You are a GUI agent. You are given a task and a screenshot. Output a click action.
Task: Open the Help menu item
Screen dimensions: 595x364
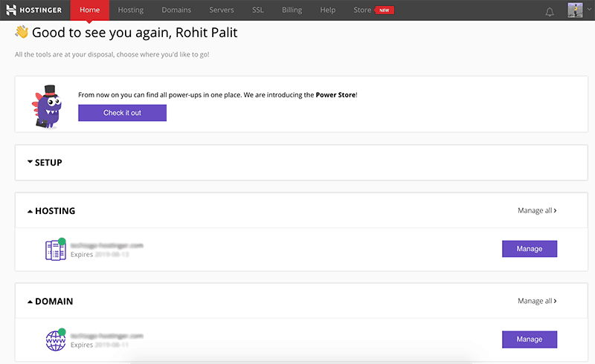point(327,10)
